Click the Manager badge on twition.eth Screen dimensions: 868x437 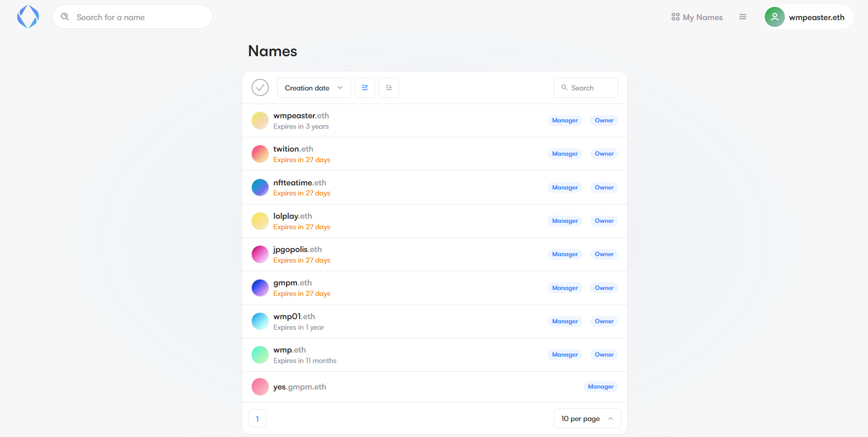[x=565, y=153]
